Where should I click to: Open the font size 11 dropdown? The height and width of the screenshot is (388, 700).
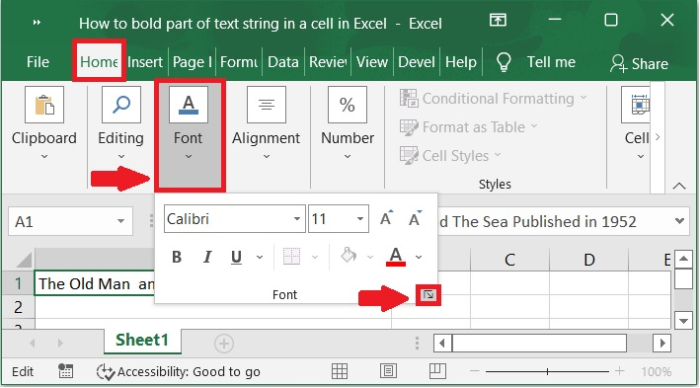point(360,219)
